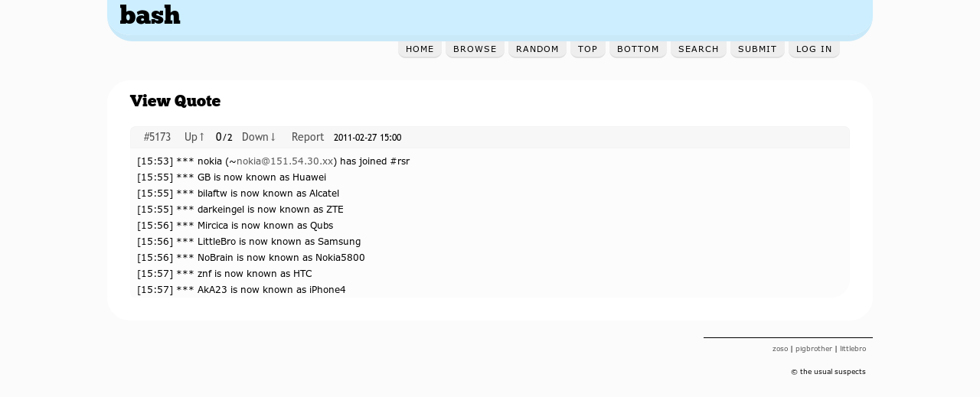Click the date 2011-02-27 15:00
980x397 pixels.
367,138
